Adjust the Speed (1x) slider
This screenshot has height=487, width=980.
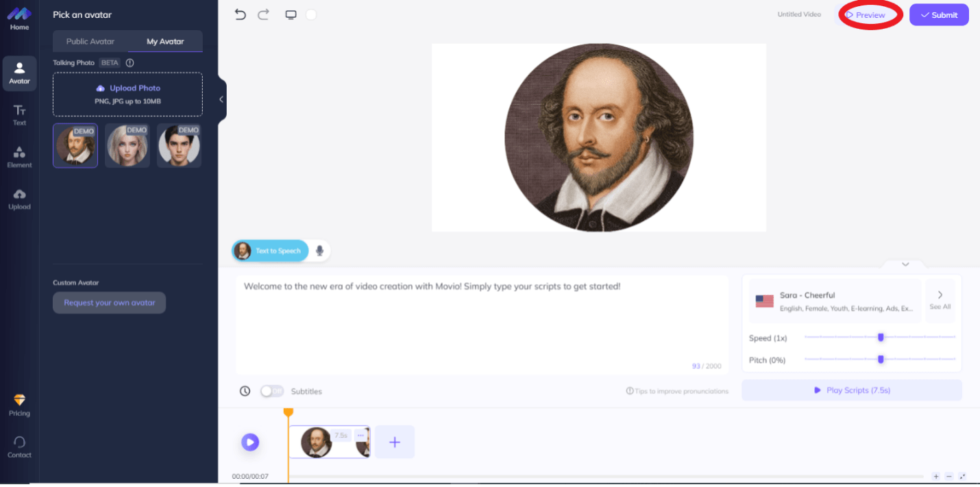881,337
